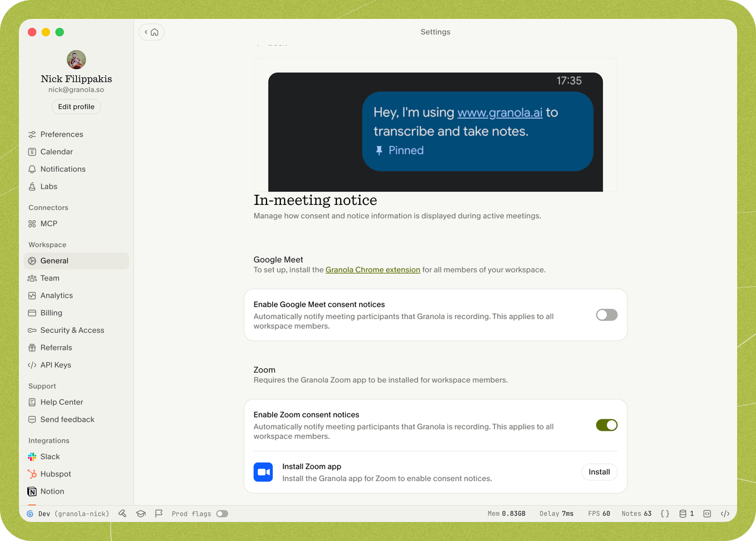Viewport: 756px width, 541px height.
Task: Click the www.granola.ai link in preview
Action: point(500,113)
